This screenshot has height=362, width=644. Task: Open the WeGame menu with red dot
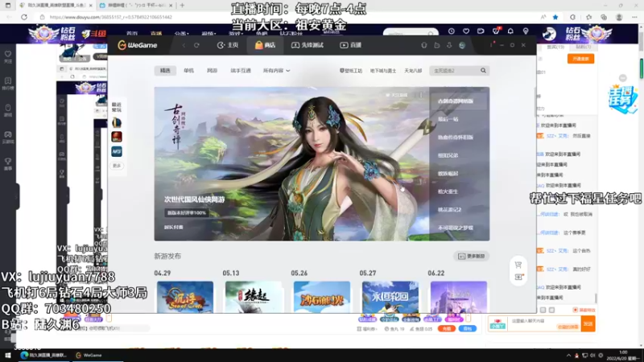coord(491,45)
